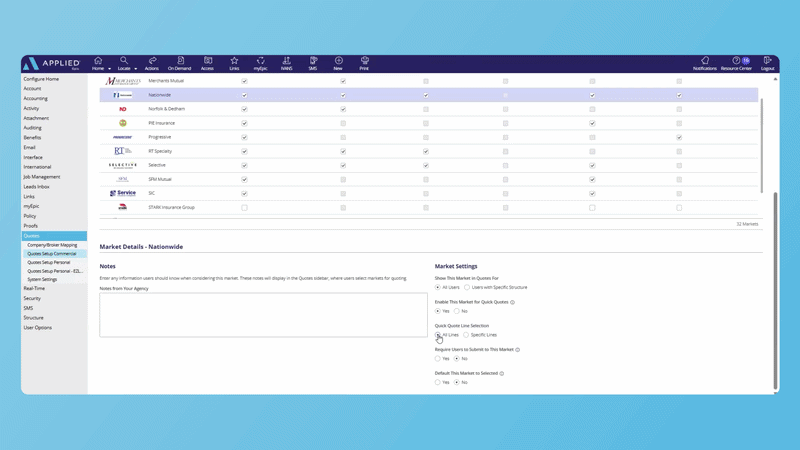The height and width of the screenshot is (450, 800).
Task: Select Specific Lines radio button
Action: pyautogui.click(x=466, y=335)
